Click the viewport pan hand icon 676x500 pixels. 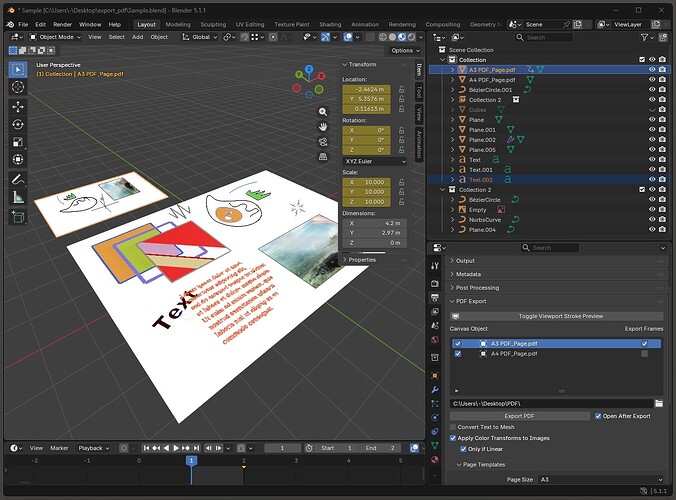click(x=322, y=127)
